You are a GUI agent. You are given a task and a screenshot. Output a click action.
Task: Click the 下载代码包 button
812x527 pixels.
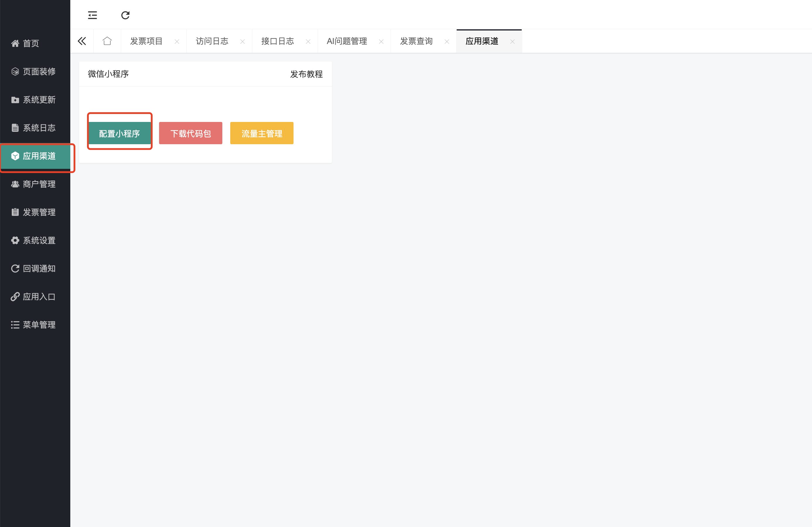pyautogui.click(x=190, y=133)
